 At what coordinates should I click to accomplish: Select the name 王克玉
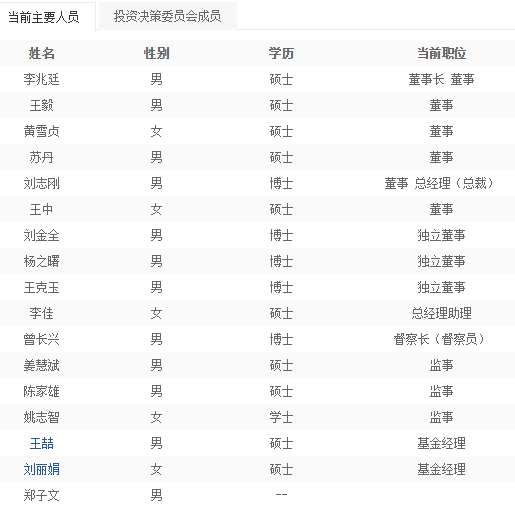[x=42, y=287]
